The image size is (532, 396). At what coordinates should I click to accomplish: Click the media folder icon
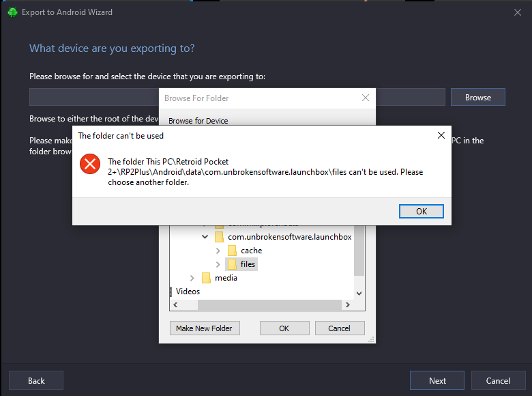pyautogui.click(x=206, y=278)
